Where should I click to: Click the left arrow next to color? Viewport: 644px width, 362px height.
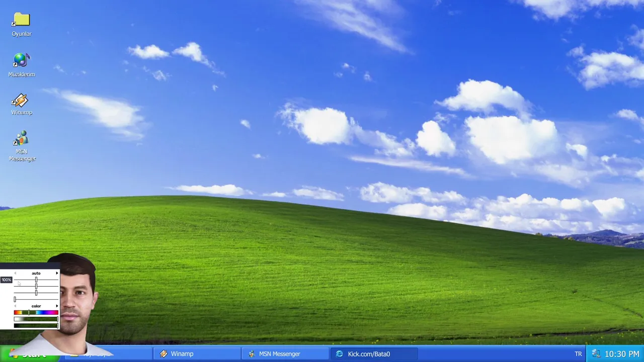[x=15, y=306]
